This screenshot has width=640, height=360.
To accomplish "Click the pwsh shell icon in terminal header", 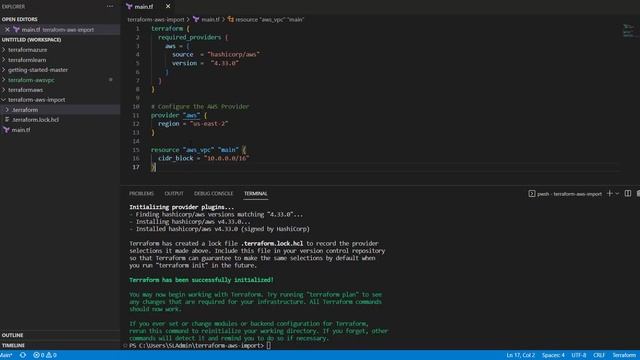I will click(531, 194).
